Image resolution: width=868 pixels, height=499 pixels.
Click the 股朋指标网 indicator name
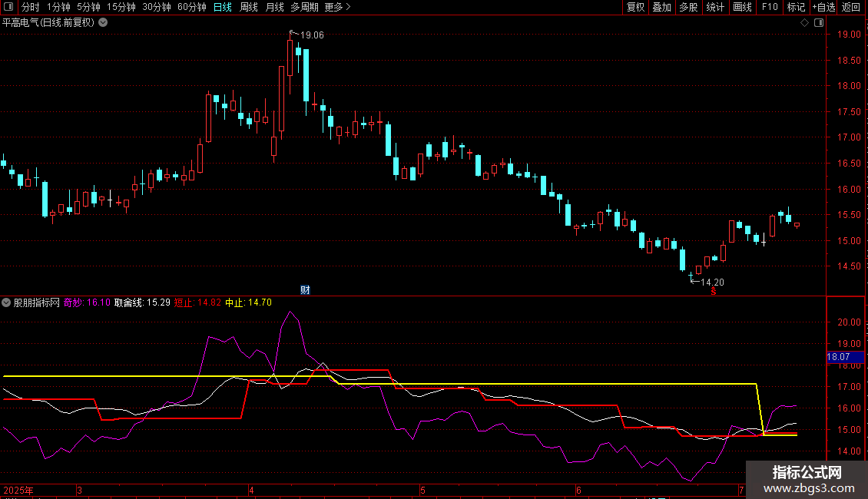(37, 302)
